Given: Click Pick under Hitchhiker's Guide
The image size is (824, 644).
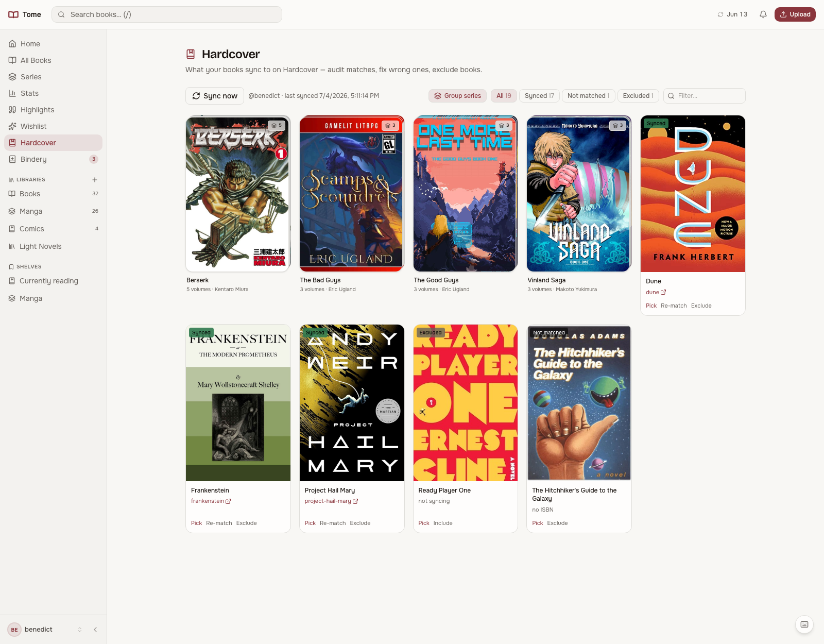Looking at the screenshot, I should click(538, 523).
